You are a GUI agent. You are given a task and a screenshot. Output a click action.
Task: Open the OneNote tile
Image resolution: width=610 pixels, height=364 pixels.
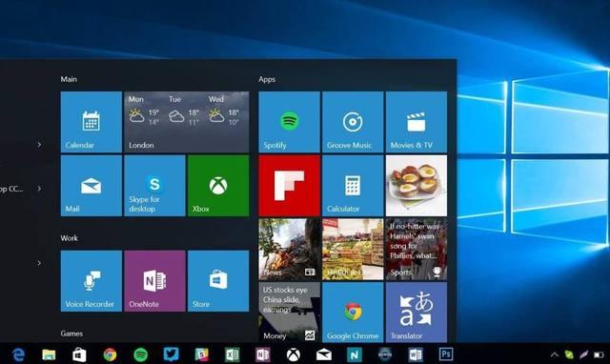tap(154, 281)
